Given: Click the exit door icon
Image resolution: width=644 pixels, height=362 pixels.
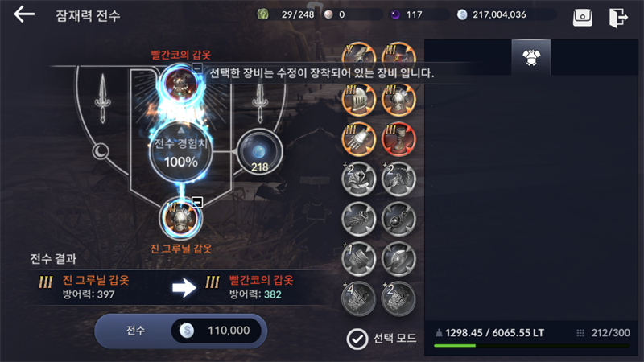Looking at the screenshot, I should pos(618,18).
